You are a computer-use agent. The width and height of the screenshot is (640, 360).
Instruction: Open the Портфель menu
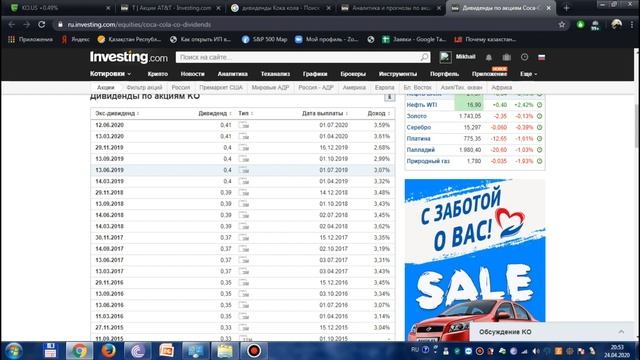(444, 74)
